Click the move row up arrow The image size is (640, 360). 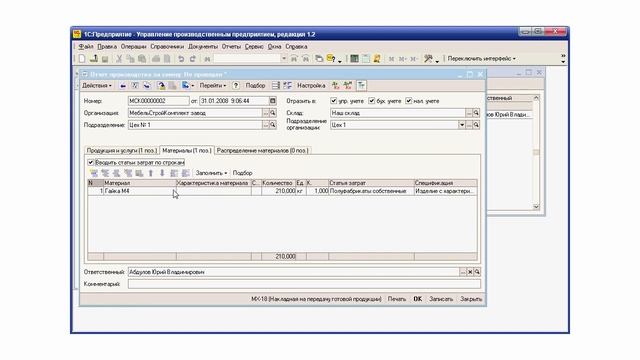[151, 173]
